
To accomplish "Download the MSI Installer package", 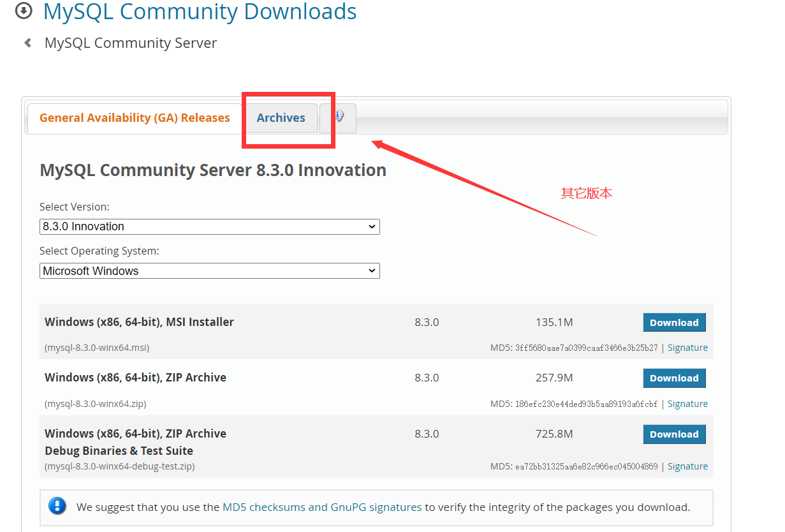I will tap(674, 322).
